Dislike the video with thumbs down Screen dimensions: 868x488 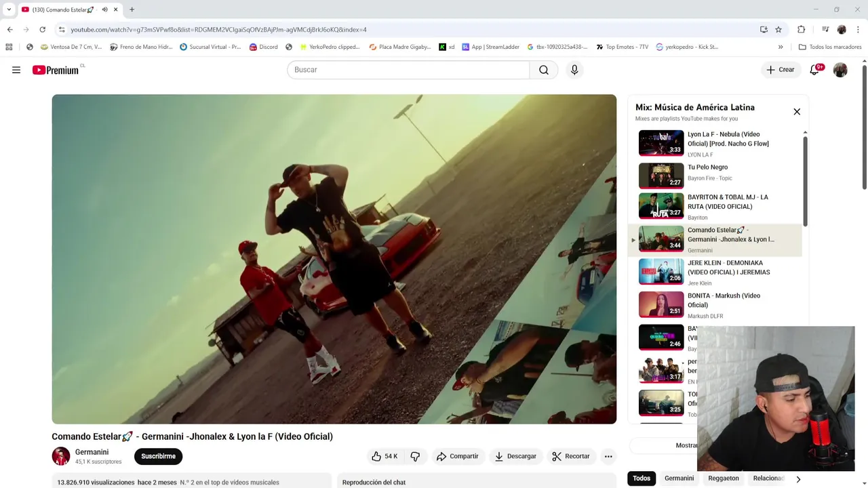point(415,456)
